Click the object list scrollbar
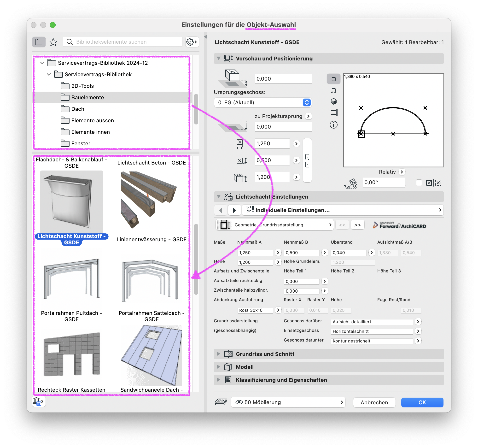The width and height of the screenshot is (478, 448). pyautogui.click(x=196, y=259)
